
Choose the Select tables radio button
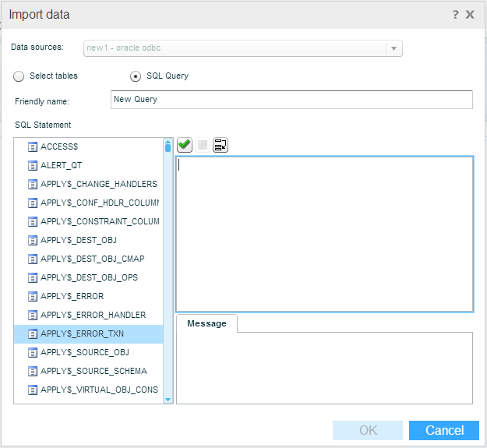[19, 76]
